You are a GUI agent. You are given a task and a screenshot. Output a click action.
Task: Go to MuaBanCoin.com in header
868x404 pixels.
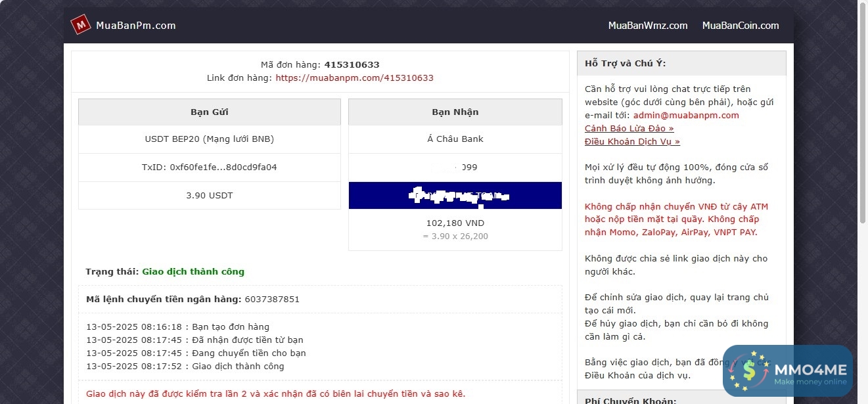pyautogui.click(x=741, y=26)
